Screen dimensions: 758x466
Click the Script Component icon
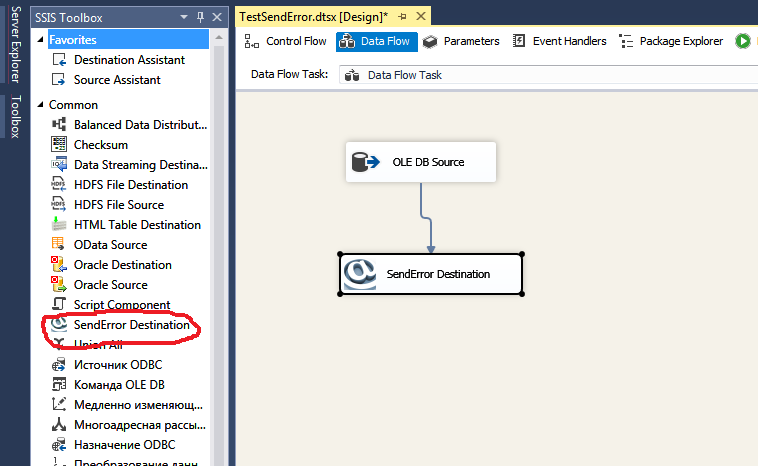point(58,305)
